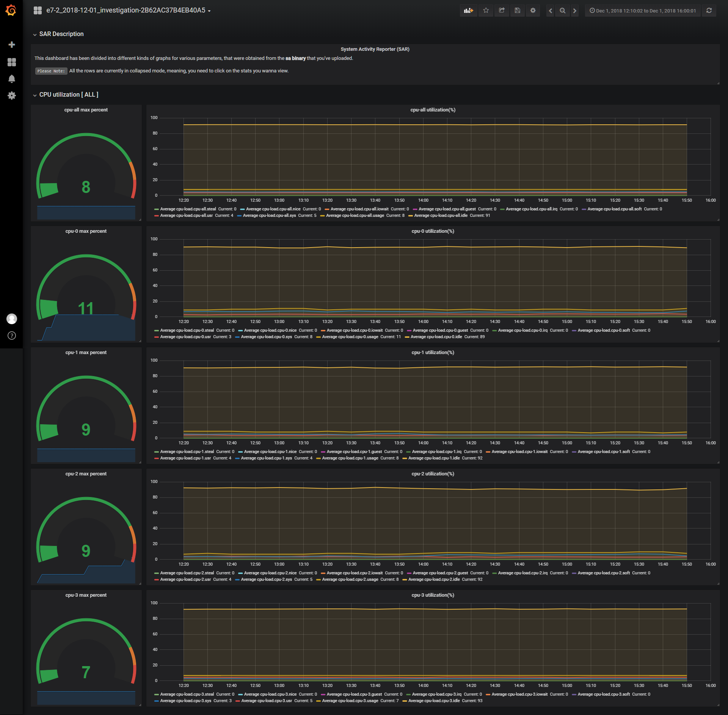The image size is (728, 715).
Task: Open the time range picker
Action: (642, 11)
